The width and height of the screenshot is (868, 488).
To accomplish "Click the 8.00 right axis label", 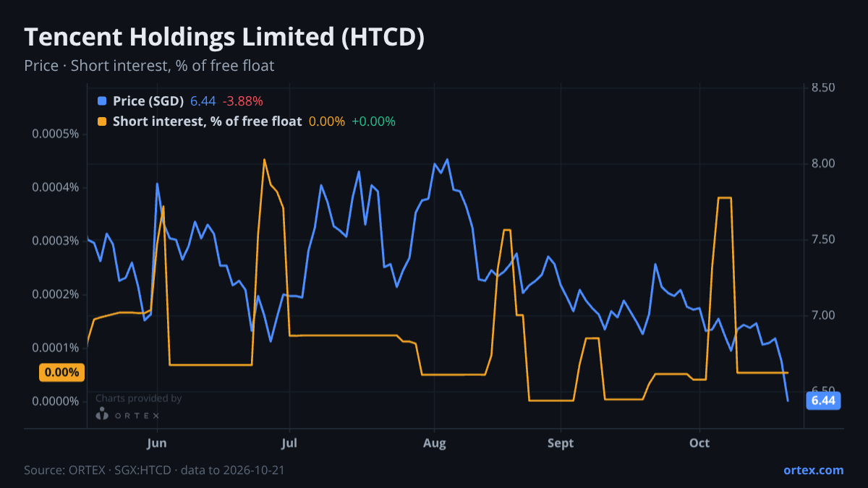I will coord(823,163).
